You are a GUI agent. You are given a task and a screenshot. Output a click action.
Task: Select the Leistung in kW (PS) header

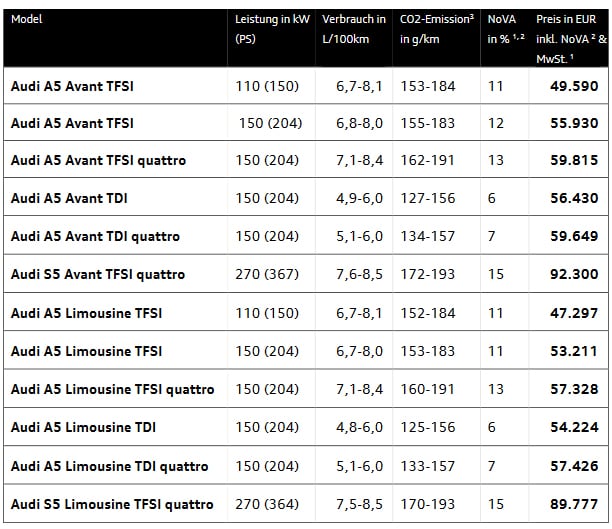pos(272,29)
